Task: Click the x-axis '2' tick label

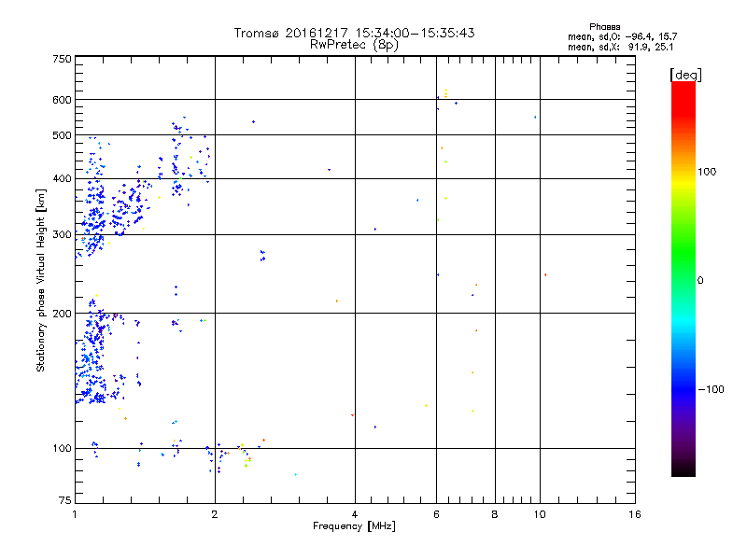Action: (215, 514)
